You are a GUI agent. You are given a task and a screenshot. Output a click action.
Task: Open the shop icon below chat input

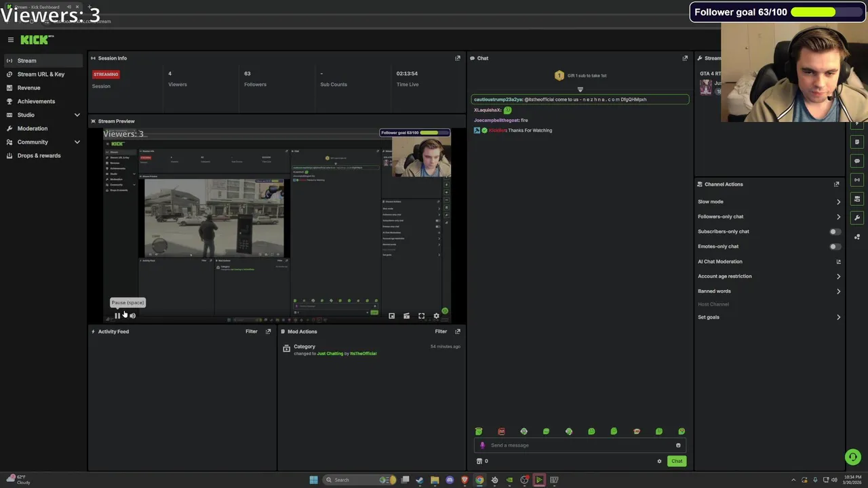click(479, 462)
